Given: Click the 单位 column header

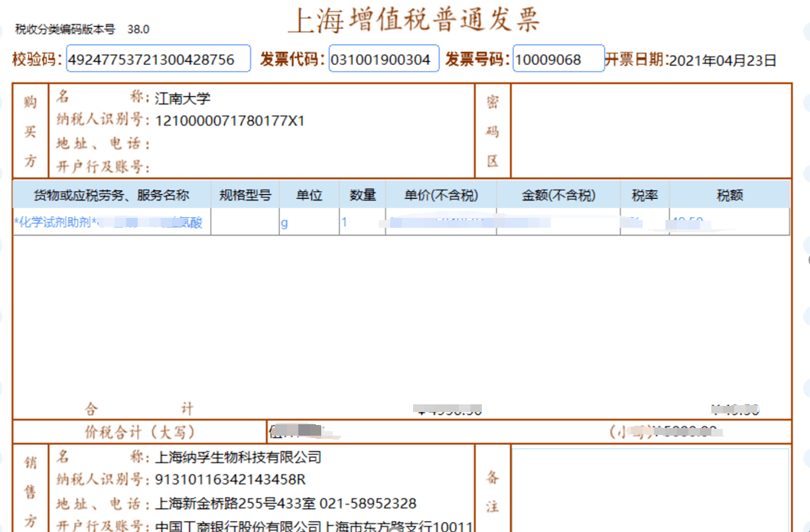Looking at the screenshot, I should tap(309, 195).
